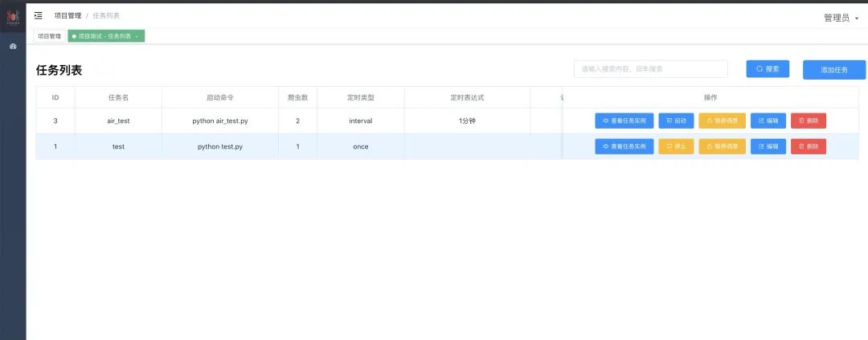
Task: Click the 添加任务 button
Action: 833,70
